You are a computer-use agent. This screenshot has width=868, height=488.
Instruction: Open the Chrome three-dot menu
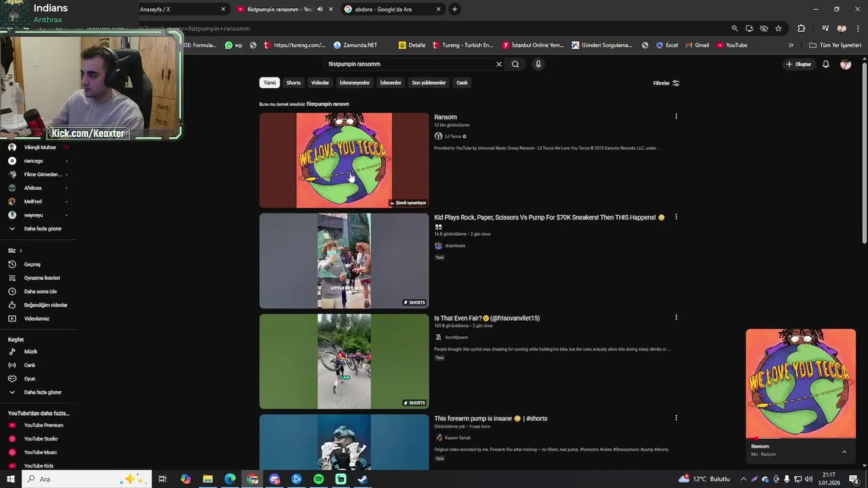(857, 28)
